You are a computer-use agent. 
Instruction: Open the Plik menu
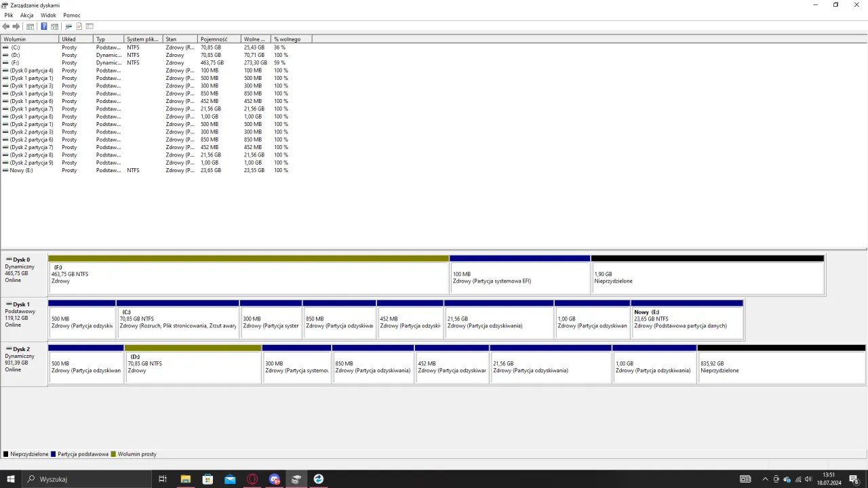pos(9,15)
